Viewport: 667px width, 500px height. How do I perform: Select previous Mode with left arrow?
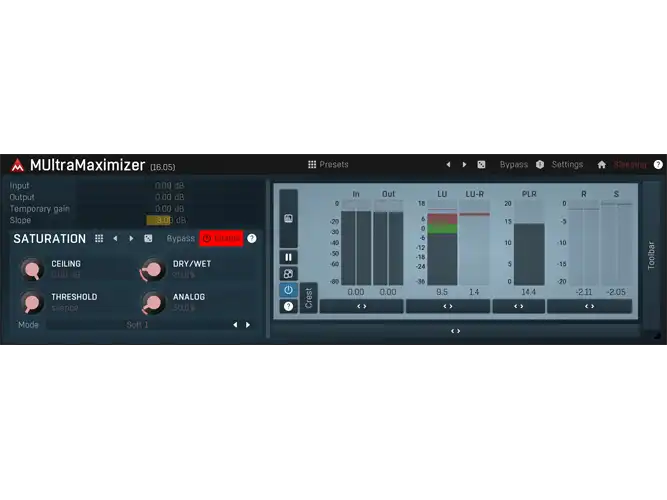point(235,325)
